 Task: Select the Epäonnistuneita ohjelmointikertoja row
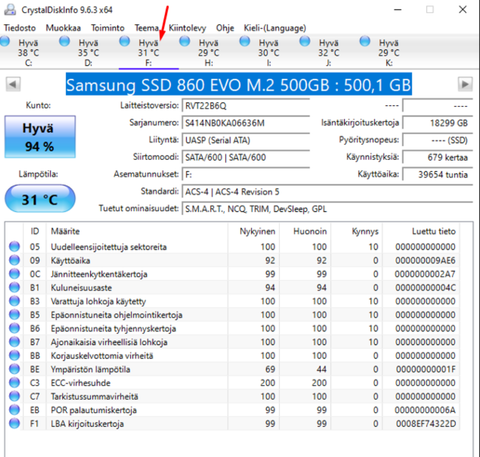(233, 315)
